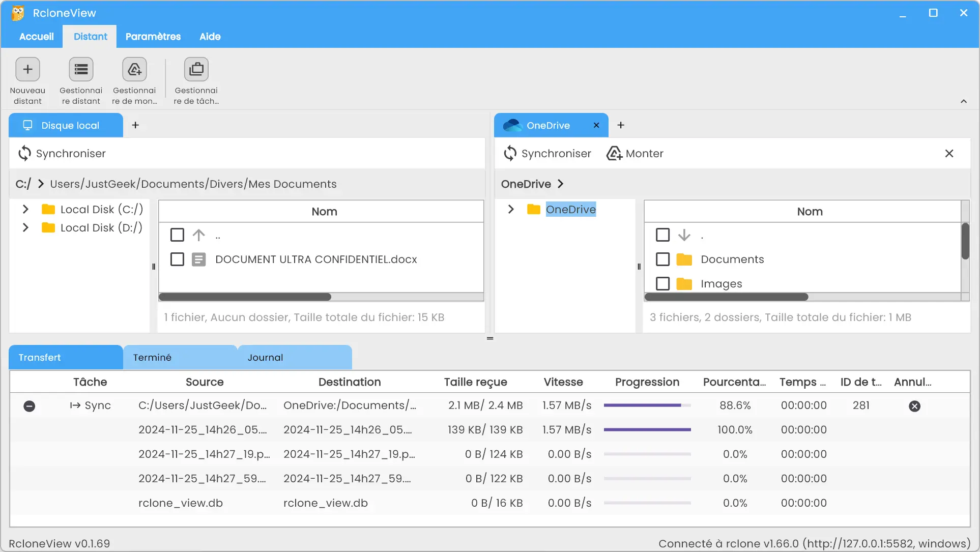The width and height of the screenshot is (980, 552).
Task: Open the Gestionnaire distant toolbar icon
Action: (x=81, y=69)
